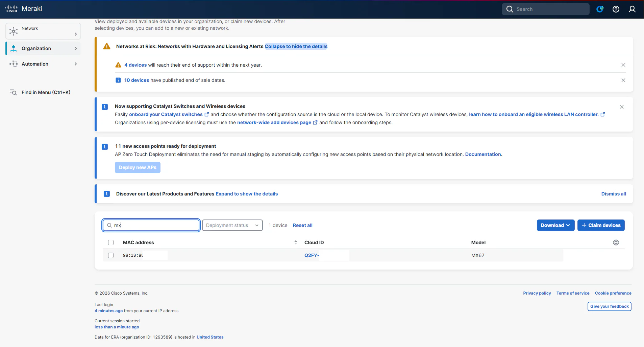Viewport: 644px width, 347px height.
Task: Click Give your feedback button
Action: 610,306
